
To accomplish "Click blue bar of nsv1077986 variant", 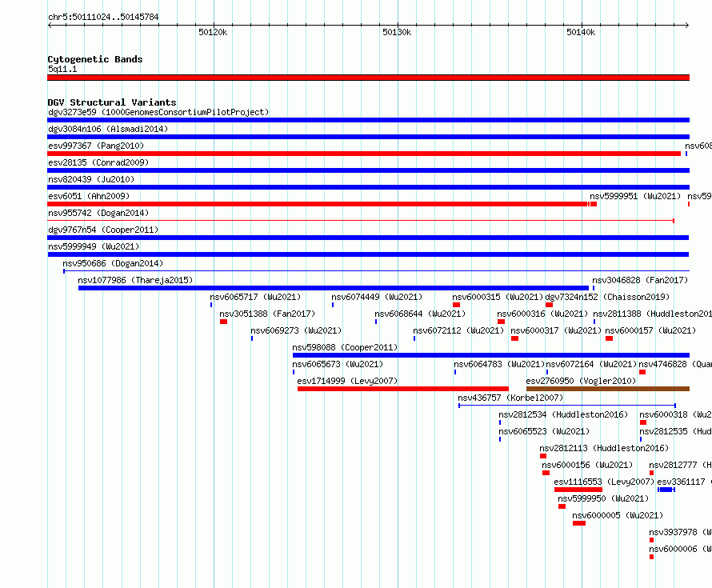I will pos(334,288).
